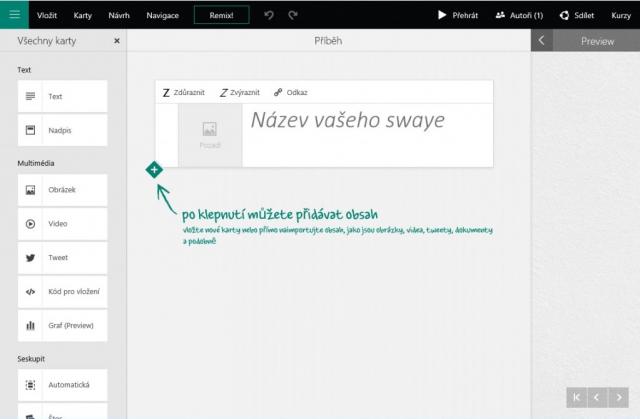640x419 pixels.
Task: Choose the Kód pro vložení card
Action: pyautogui.click(x=62, y=291)
